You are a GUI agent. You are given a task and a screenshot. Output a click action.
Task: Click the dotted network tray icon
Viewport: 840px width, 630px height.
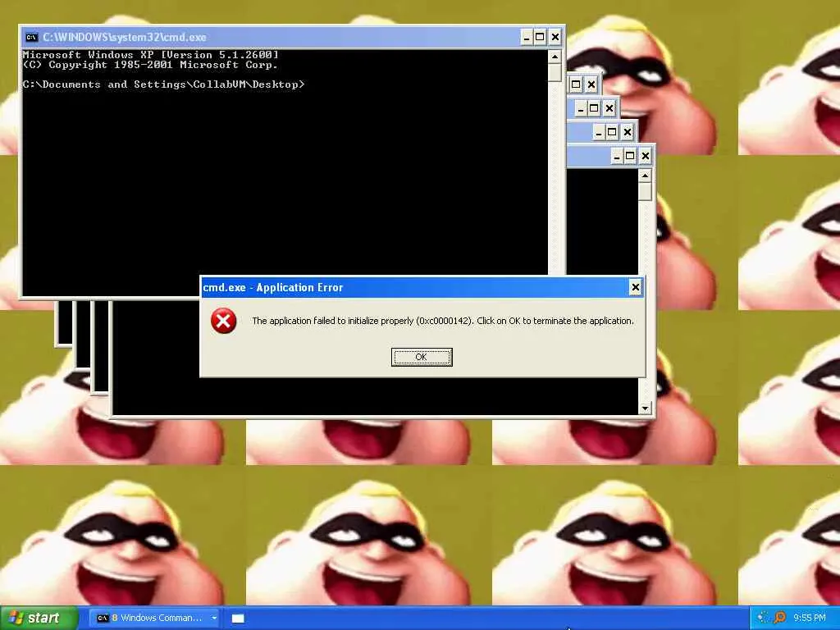763,619
